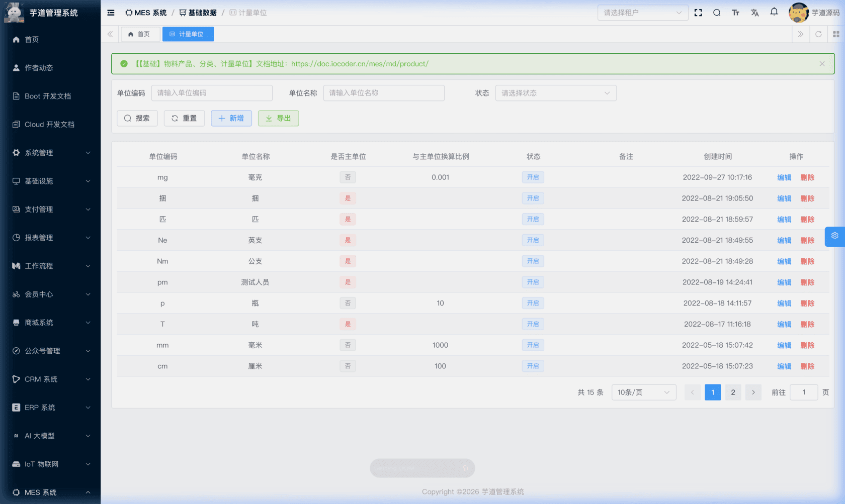Dismiss the green documentation alert banner

pos(822,64)
